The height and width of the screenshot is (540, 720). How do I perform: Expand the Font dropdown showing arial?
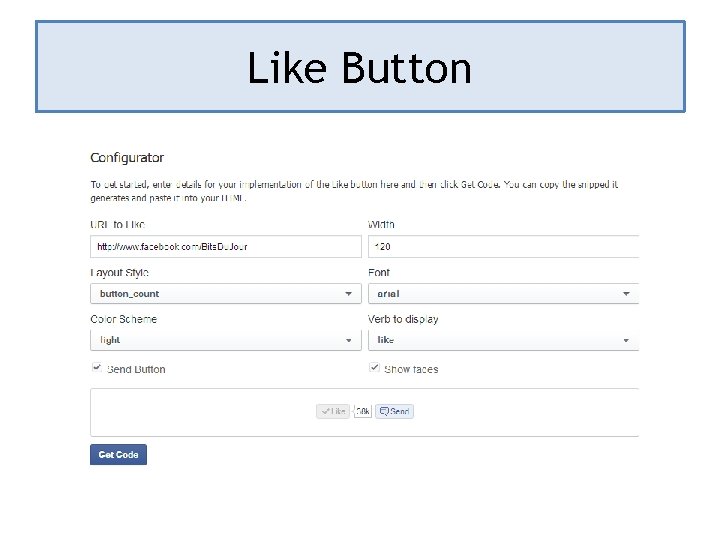(503, 294)
